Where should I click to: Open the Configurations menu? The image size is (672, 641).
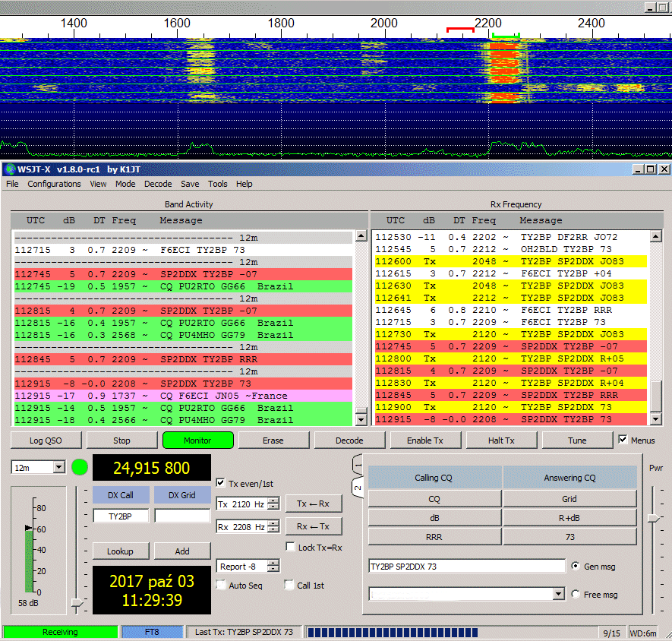pos(54,184)
